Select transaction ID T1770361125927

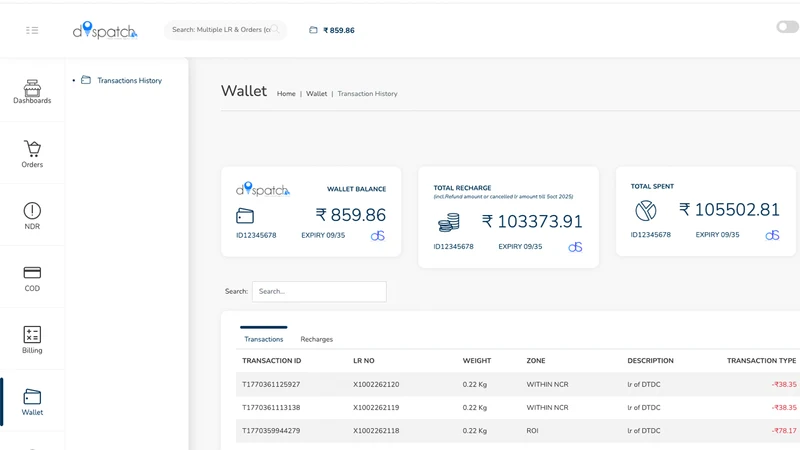(x=271, y=384)
